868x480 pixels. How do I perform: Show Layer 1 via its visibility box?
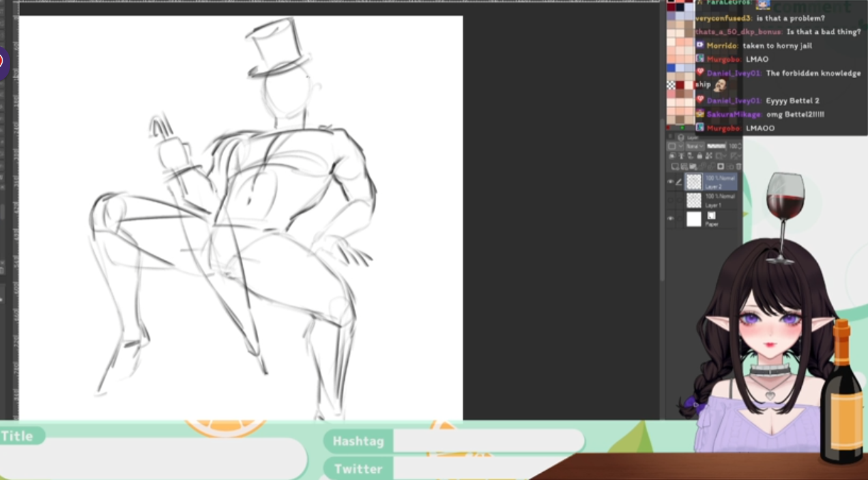(x=671, y=201)
